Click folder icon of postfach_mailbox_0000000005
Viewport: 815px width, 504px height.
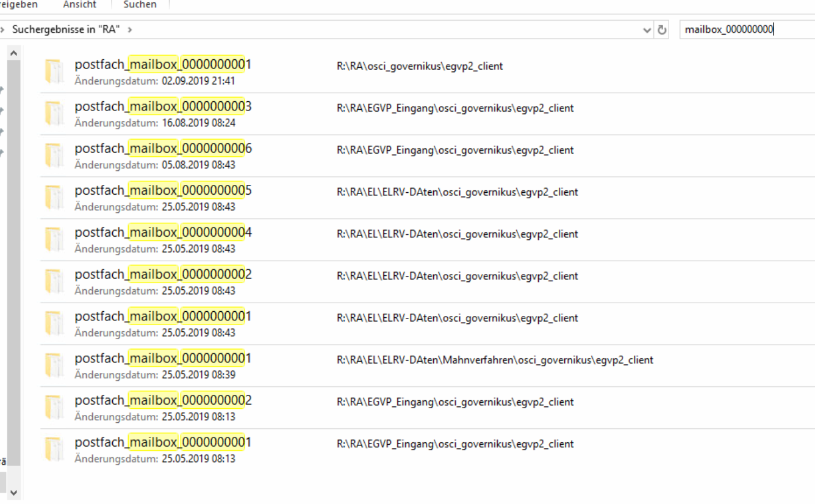54,198
